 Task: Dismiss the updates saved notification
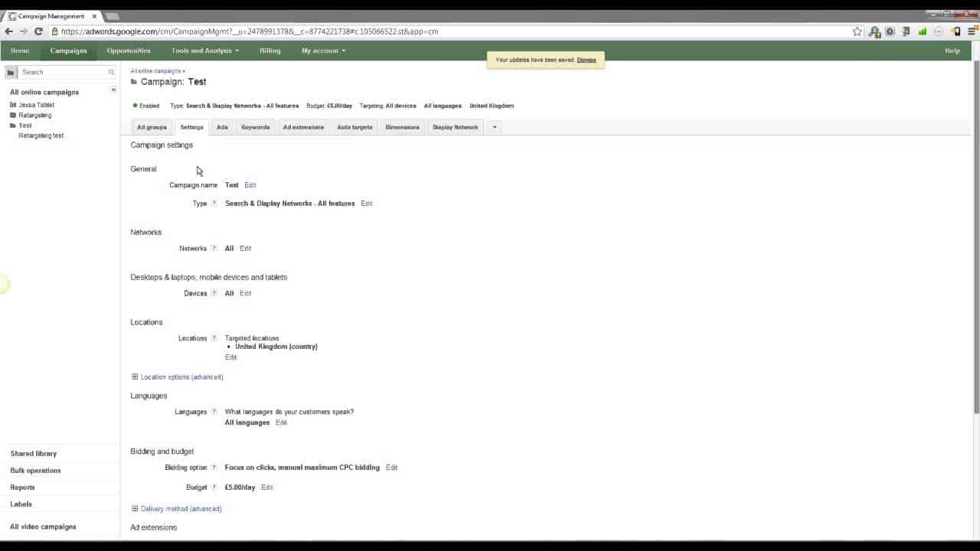click(586, 60)
